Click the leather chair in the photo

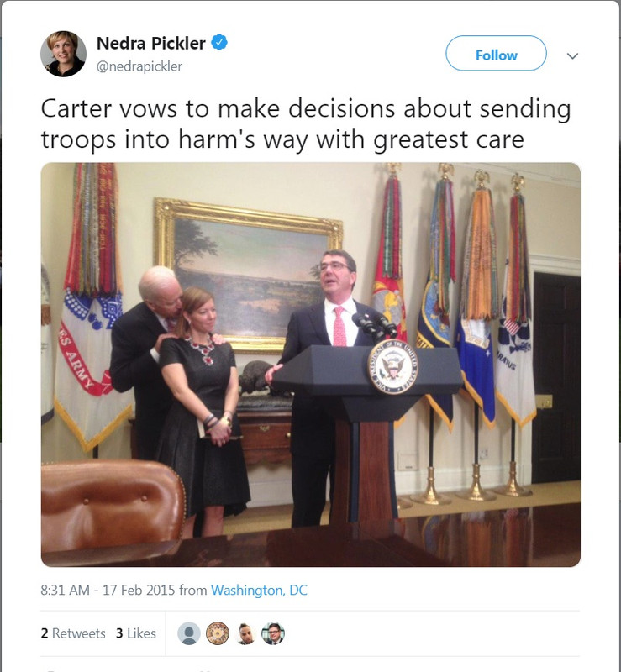(x=113, y=507)
